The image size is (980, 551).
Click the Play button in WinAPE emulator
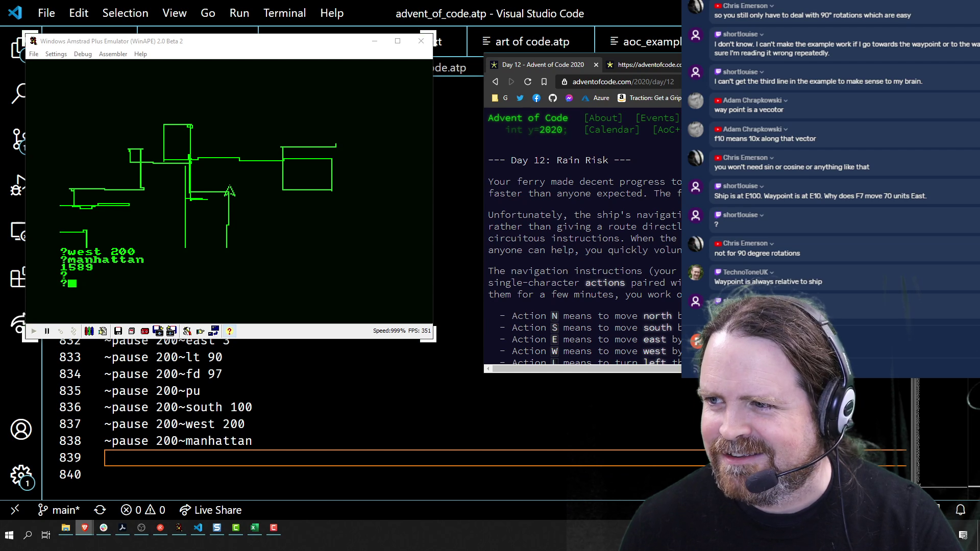tap(33, 330)
